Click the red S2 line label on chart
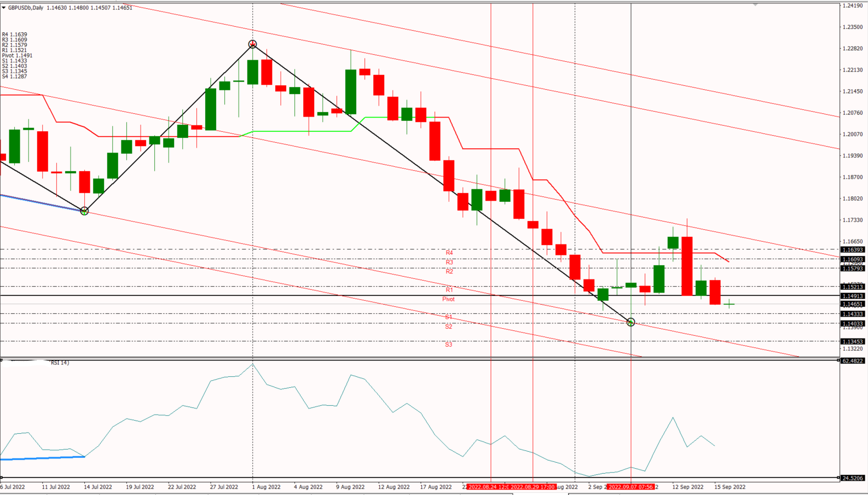This screenshot has width=868, height=495. 449,327
